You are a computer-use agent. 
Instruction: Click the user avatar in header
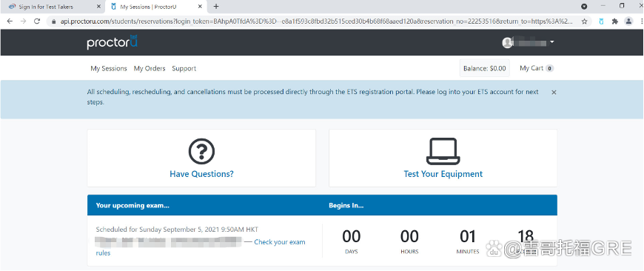click(x=507, y=42)
